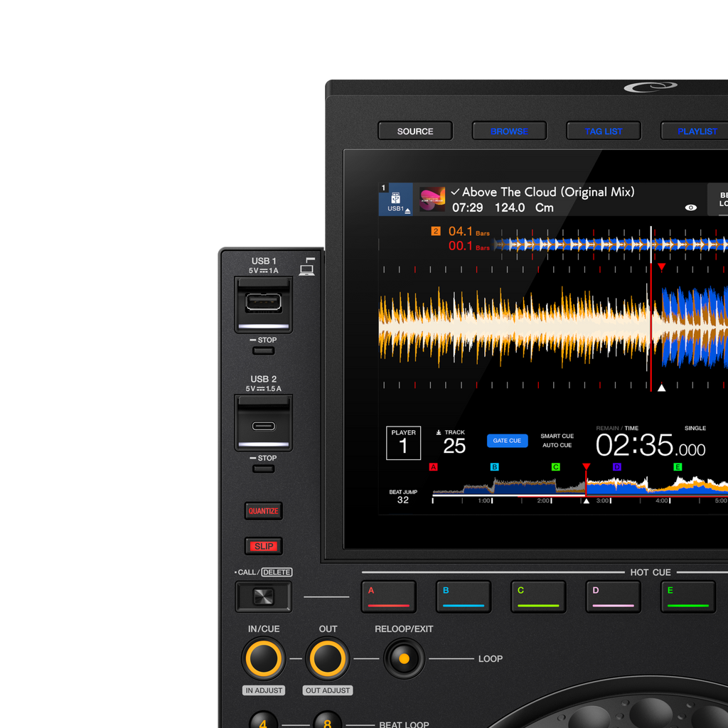Push the USB 1 STOP button

(263, 350)
